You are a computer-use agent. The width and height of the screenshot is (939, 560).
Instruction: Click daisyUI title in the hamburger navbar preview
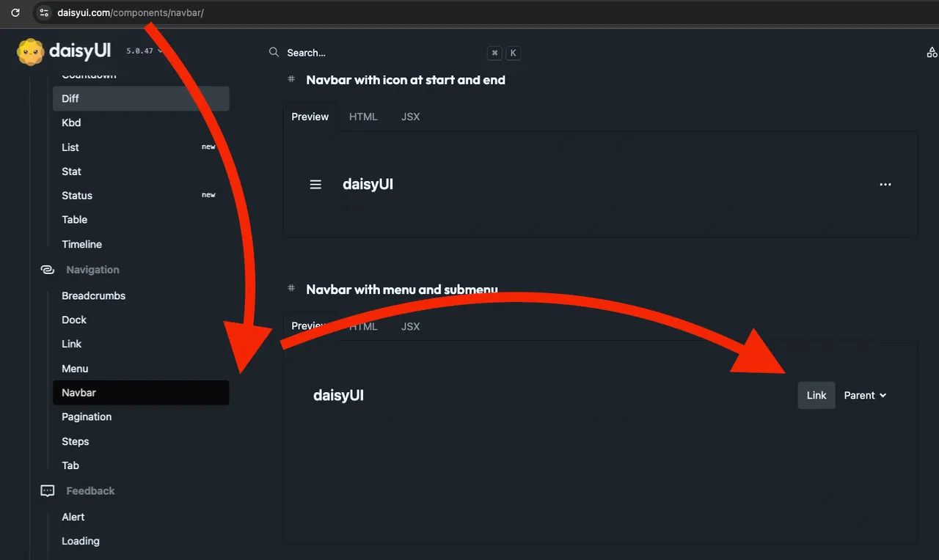tap(368, 184)
